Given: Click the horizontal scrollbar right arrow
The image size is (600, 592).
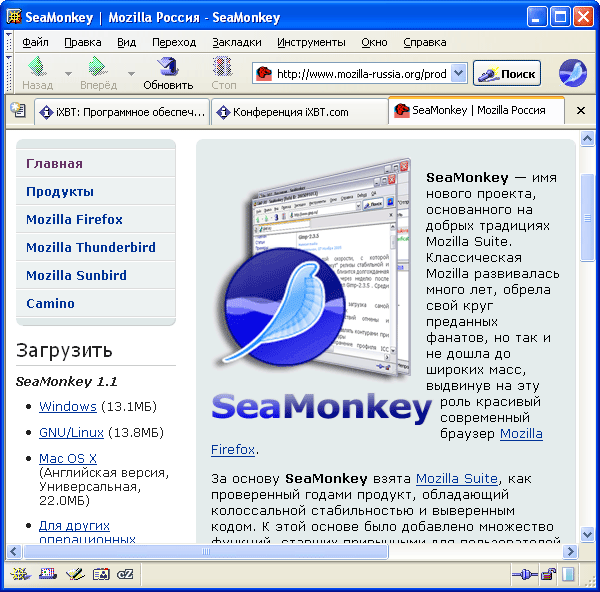Looking at the screenshot, I should 570,551.
